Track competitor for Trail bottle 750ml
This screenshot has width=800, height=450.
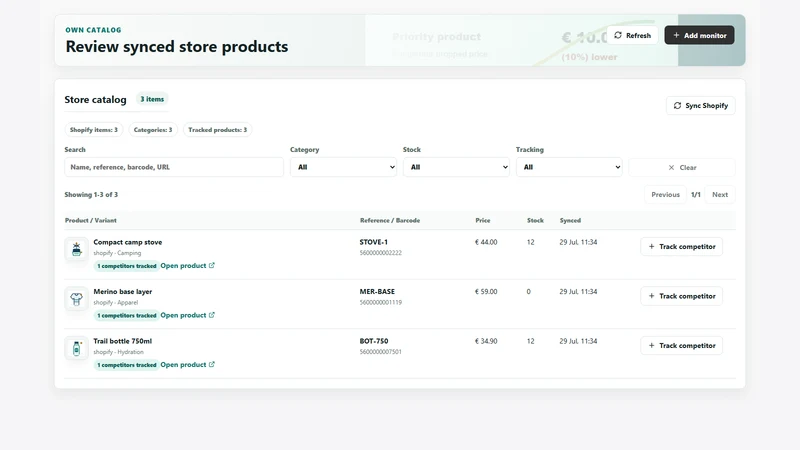coord(682,345)
